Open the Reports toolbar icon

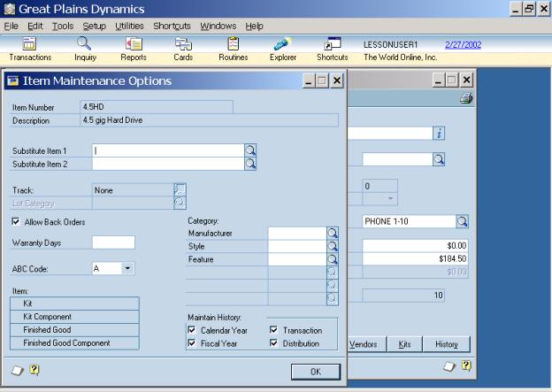pyautogui.click(x=134, y=44)
